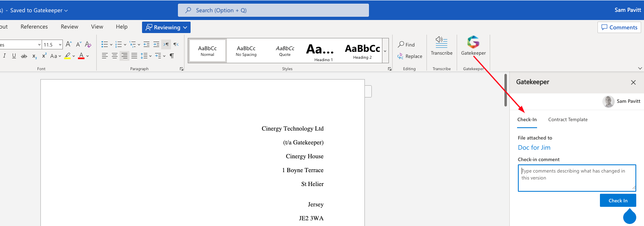Toggle italic formatting

click(4, 56)
